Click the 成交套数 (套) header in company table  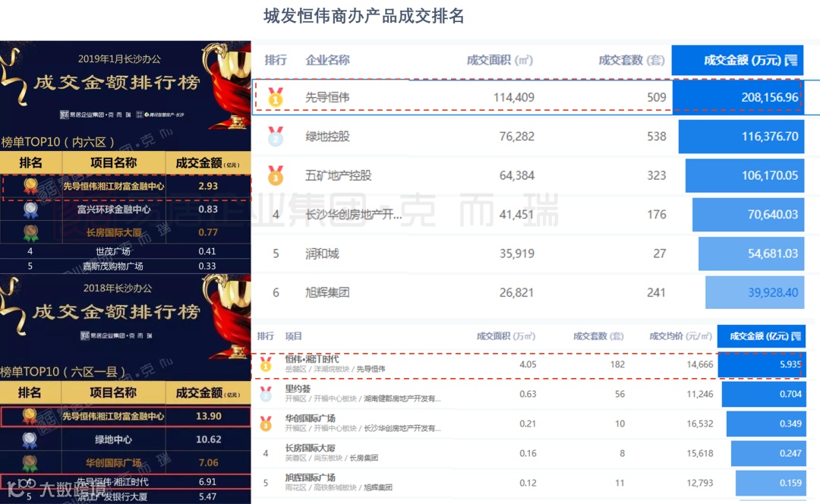click(x=631, y=60)
